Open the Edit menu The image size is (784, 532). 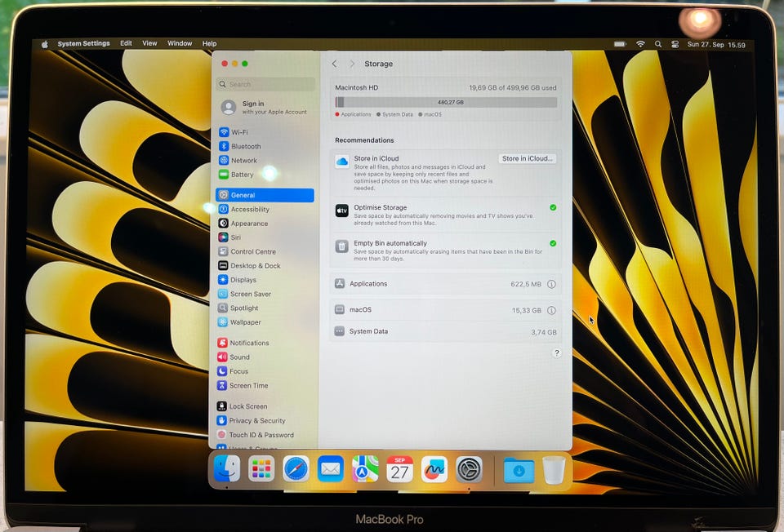tap(126, 43)
